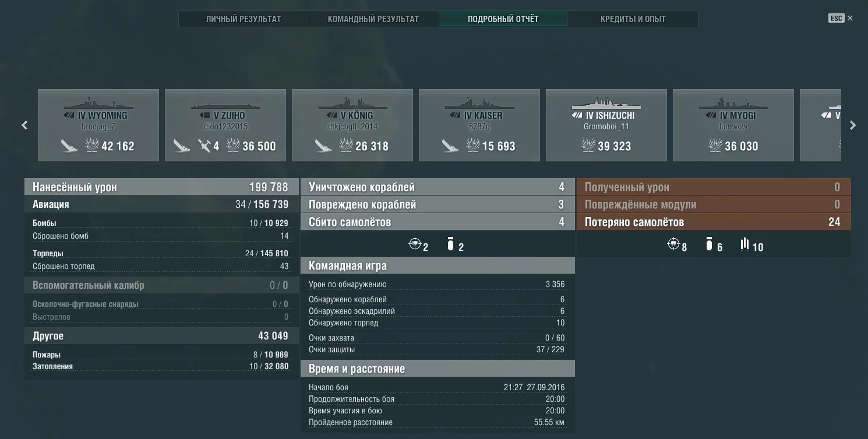This screenshot has width=868, height=439.
Task: Click the damage icon beside 26 318
Action: click(x=346, y=146)
